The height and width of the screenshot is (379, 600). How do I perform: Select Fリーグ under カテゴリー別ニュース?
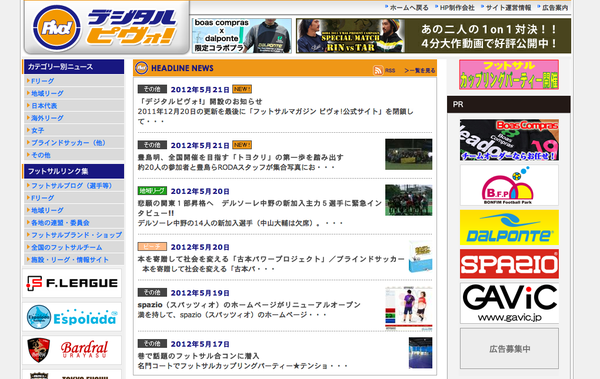[42, 81]
